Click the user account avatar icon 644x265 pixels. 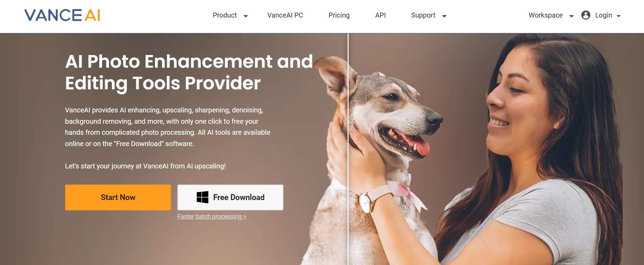click(x=586, y=15)
